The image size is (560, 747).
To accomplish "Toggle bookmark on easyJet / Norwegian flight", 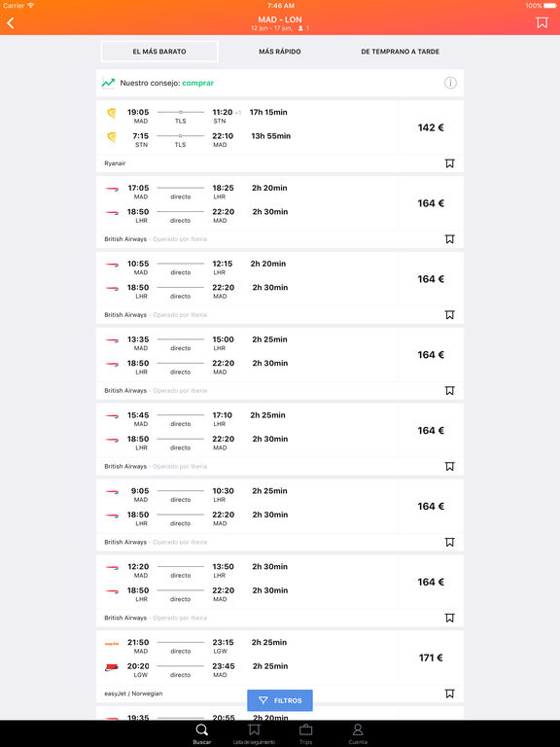I will point(449,694).
